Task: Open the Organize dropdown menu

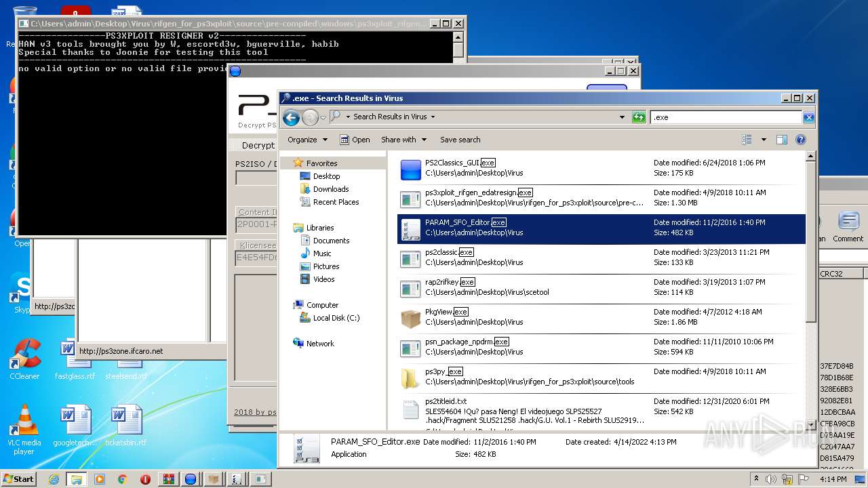Action: pyautogui.click(x=307, y=140)
